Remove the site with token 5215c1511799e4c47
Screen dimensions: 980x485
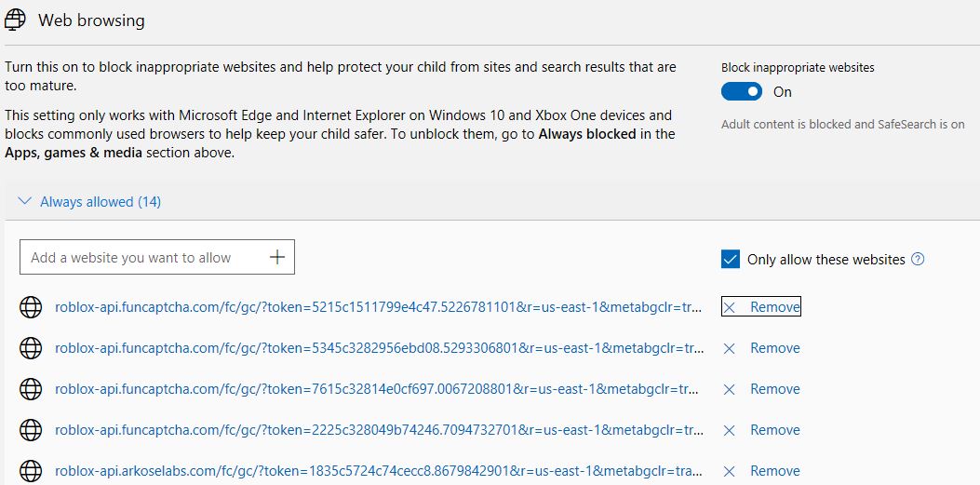[761, 307]
